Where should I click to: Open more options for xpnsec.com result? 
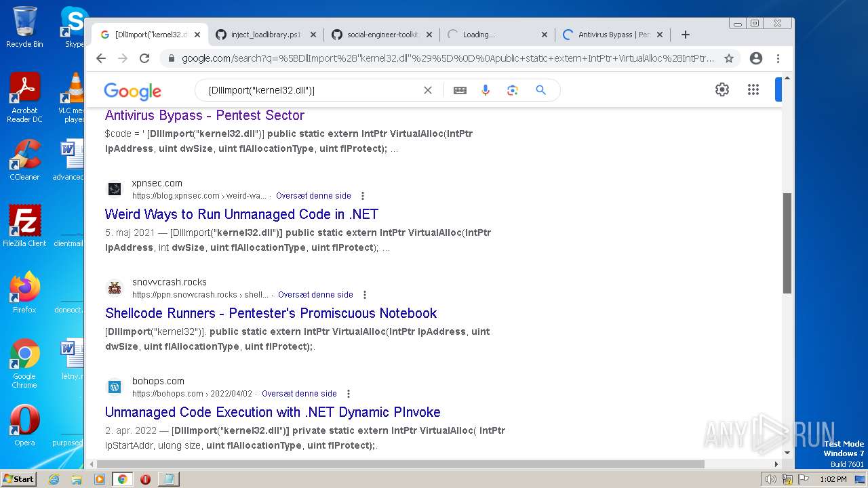click(363, 196)
